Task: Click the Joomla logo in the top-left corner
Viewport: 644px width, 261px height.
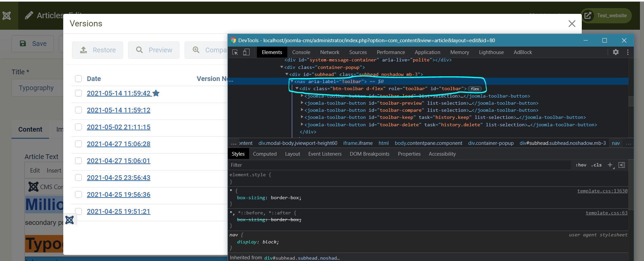Action: [7, 16]
